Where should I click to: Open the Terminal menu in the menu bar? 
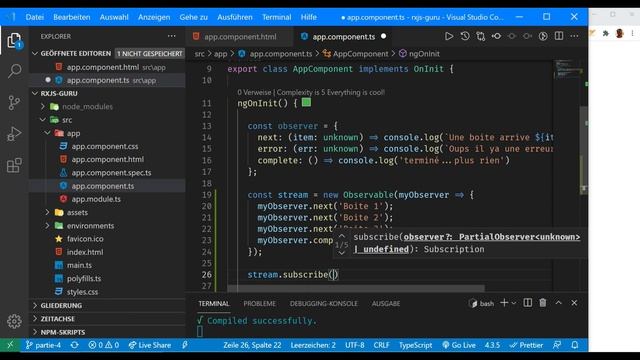(x=277, y=17)
